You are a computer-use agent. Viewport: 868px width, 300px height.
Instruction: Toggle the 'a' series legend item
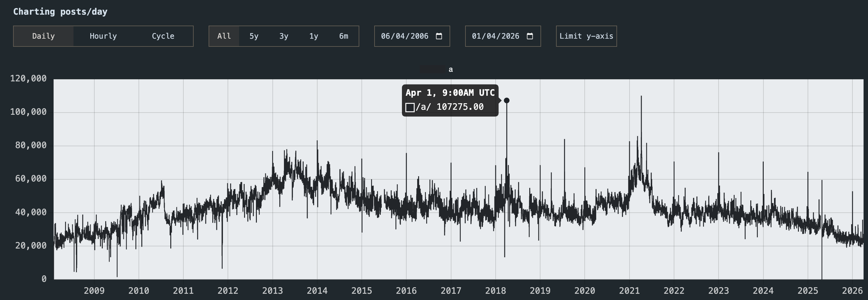(x=437, y=70)
